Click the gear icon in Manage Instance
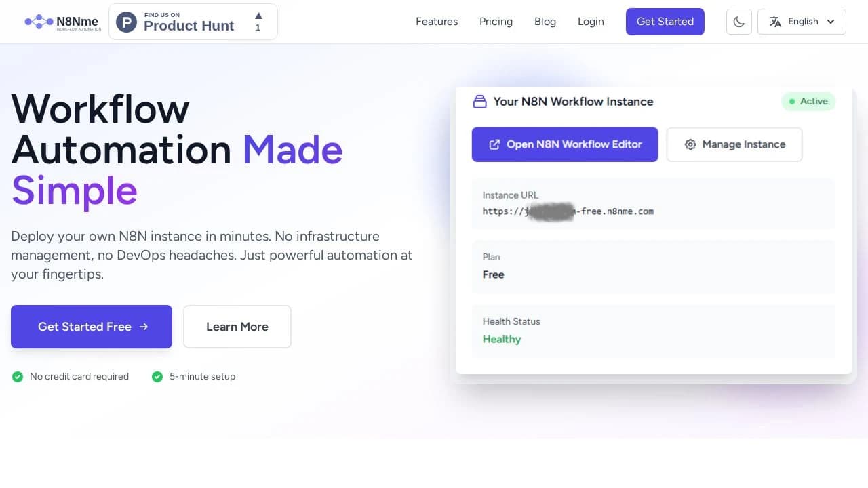The image size is (868, 488). pyautogui.click(x=690, y=144)
